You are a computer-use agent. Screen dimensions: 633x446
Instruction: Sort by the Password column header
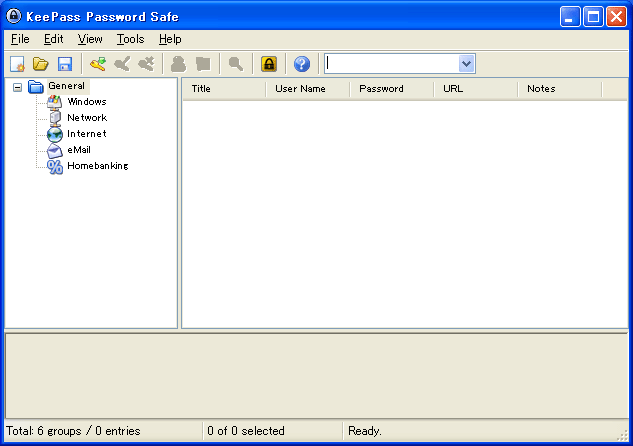392,89
